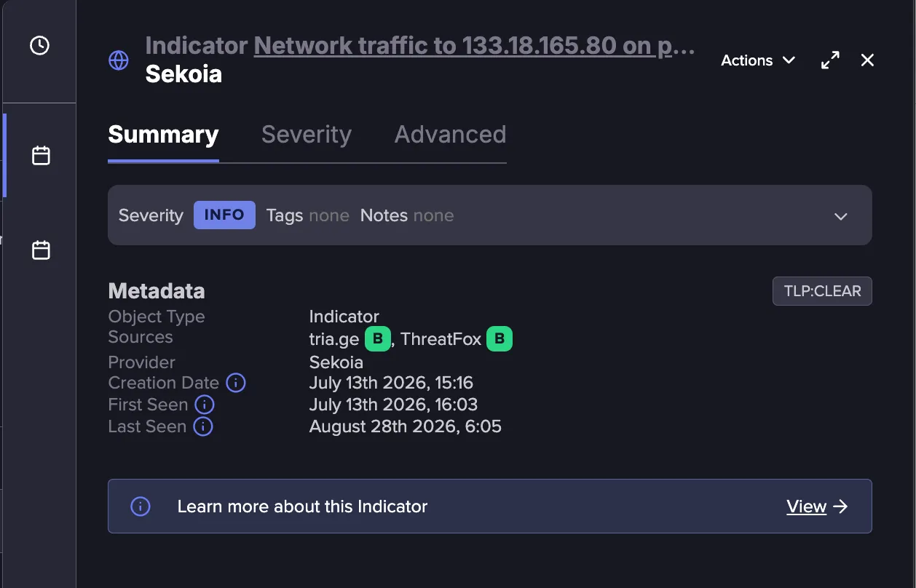This screenshot has height=588, width=916.
Task: Open the Advanced tab
Action: pos(450,135)
